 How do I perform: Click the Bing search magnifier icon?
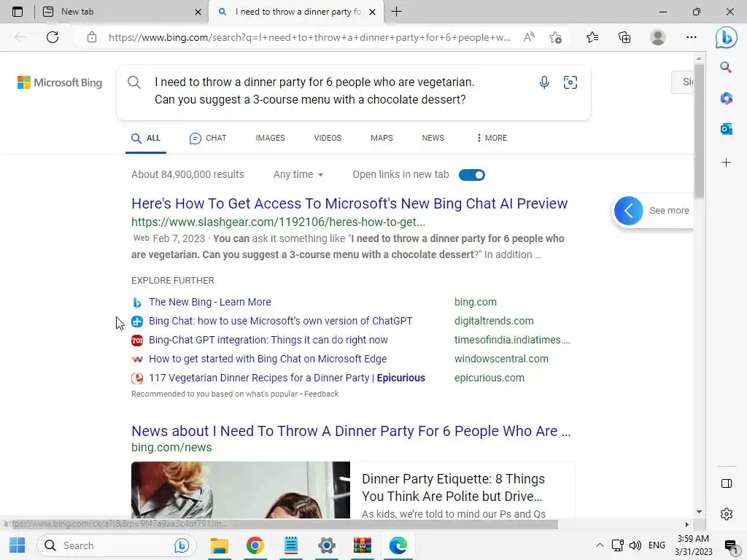pyautogui.click(x=134, y=82)
